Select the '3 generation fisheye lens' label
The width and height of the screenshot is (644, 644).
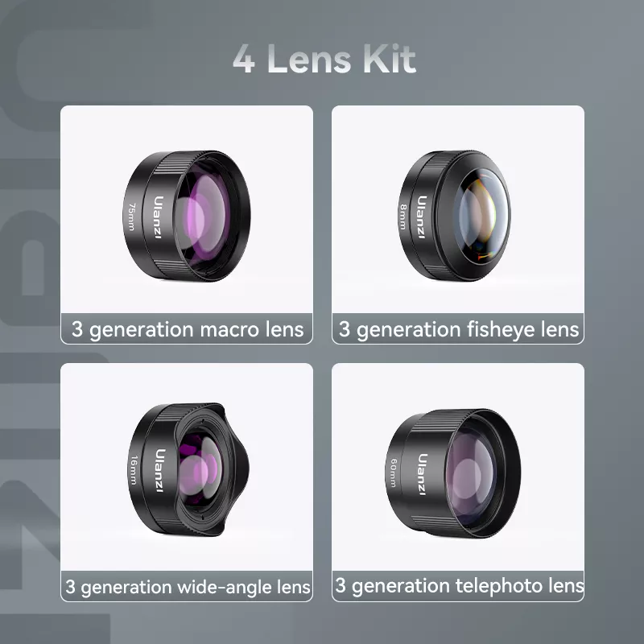pyautogui.click(x=458, y=329)
